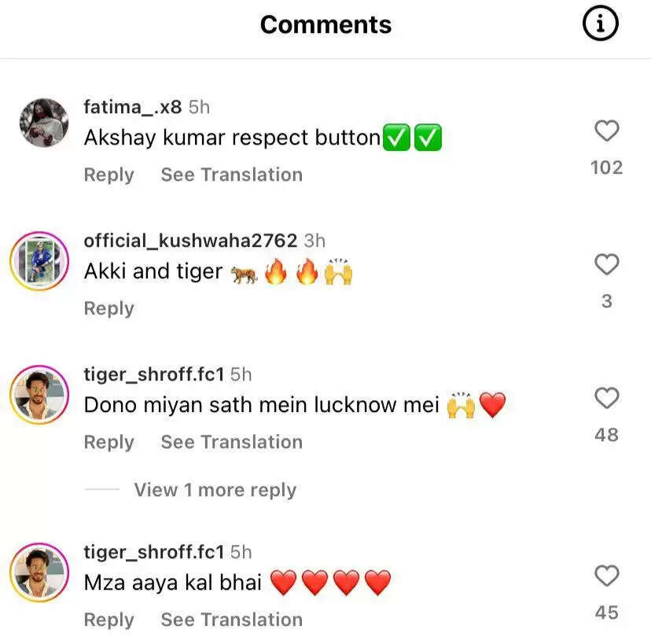Screen dimensions: 651x644
Task: Tap tiger_shroff.fc1 avatar beside Lucknow comment
Action: (39, 394)
